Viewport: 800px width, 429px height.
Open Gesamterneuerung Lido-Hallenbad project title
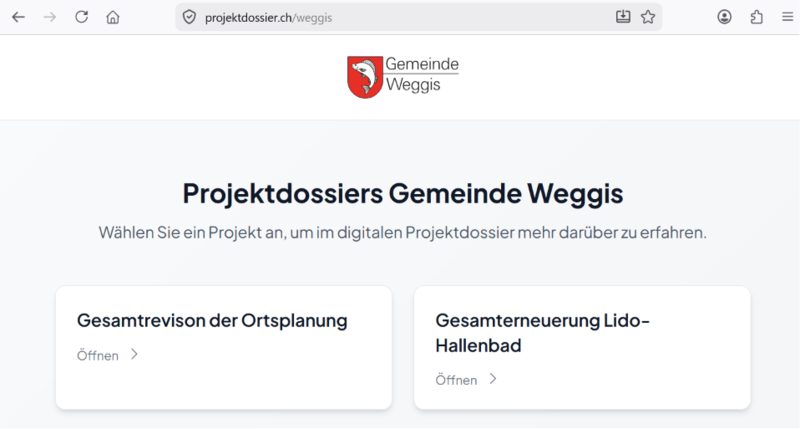coord(542,333)
